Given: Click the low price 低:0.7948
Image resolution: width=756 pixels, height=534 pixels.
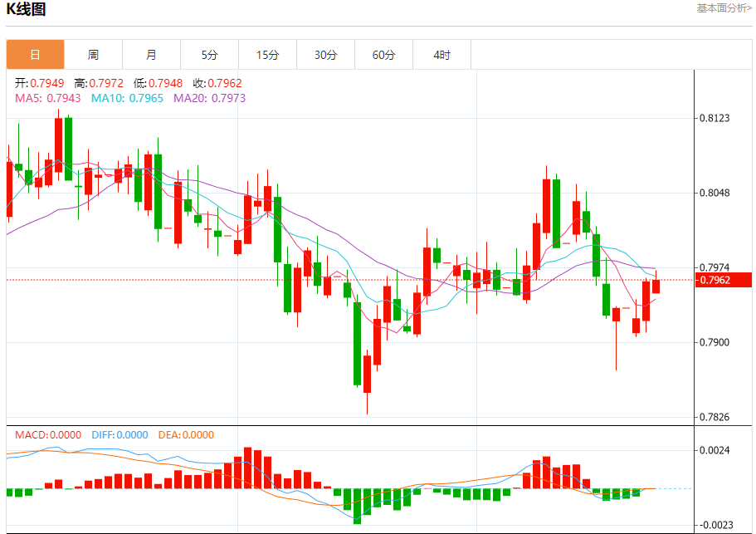Looking at the screenshot, I should [159, 83].
